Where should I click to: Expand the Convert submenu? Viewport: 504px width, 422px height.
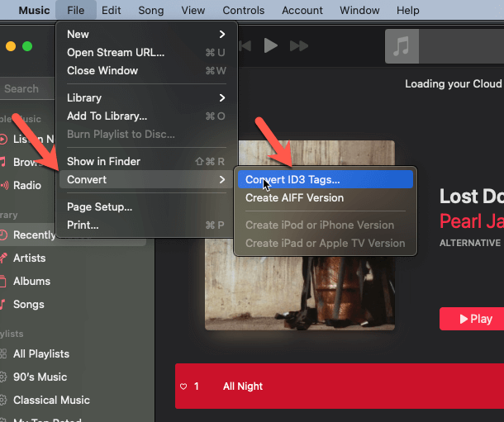click(146, 179)
